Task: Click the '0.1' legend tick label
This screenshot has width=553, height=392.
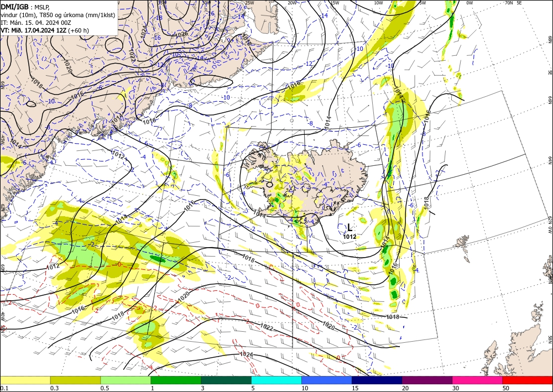Action: pyautogui.click(x=3, y=388)
